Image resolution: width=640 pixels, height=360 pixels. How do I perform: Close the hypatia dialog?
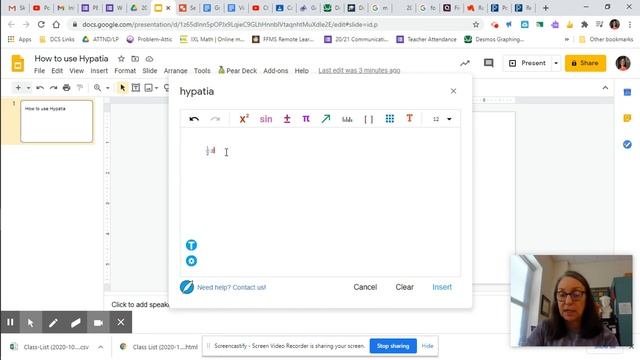pos(453,91)
